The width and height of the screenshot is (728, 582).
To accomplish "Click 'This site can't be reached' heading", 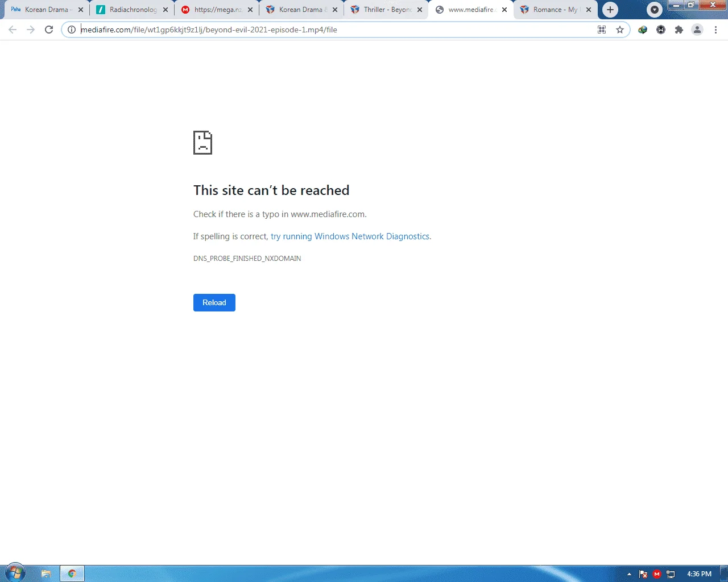I will tap(271, 190).
